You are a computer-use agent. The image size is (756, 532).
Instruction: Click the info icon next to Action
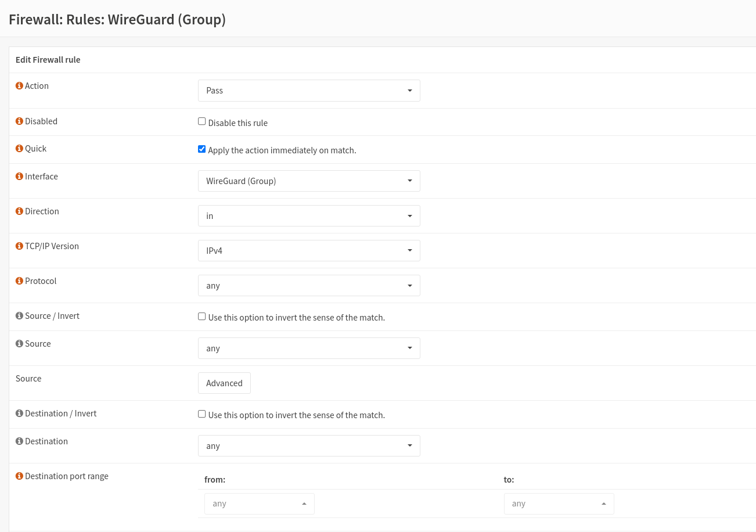point(19,86)
